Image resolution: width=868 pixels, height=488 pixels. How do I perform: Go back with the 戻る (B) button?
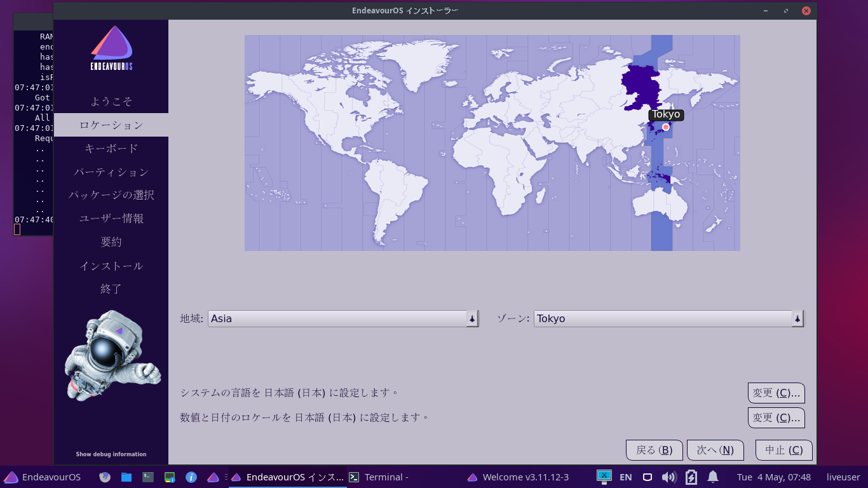(x=654, y=451)
